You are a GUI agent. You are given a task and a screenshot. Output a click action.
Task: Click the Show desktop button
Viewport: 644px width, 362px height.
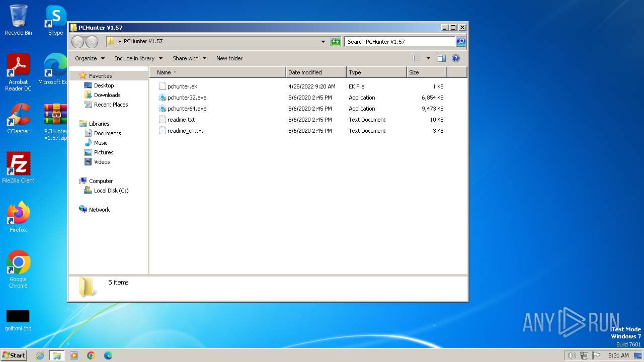[638, 355]
